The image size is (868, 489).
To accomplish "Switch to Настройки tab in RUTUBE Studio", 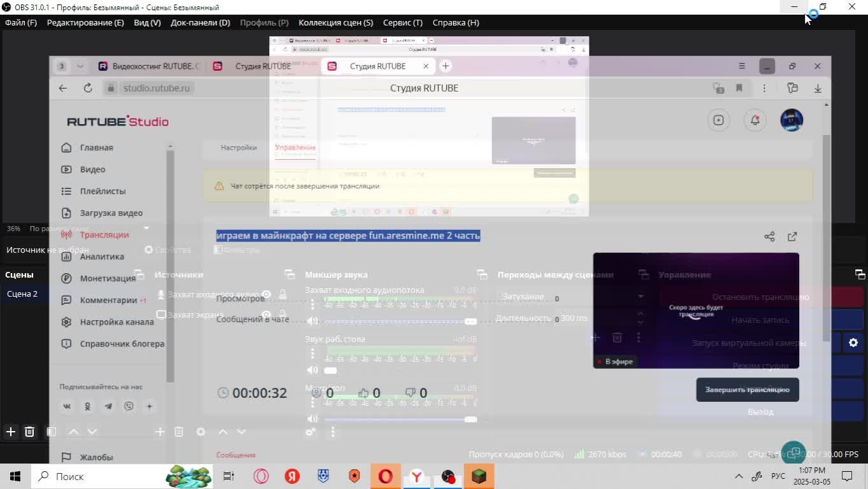I will (239, 147).
